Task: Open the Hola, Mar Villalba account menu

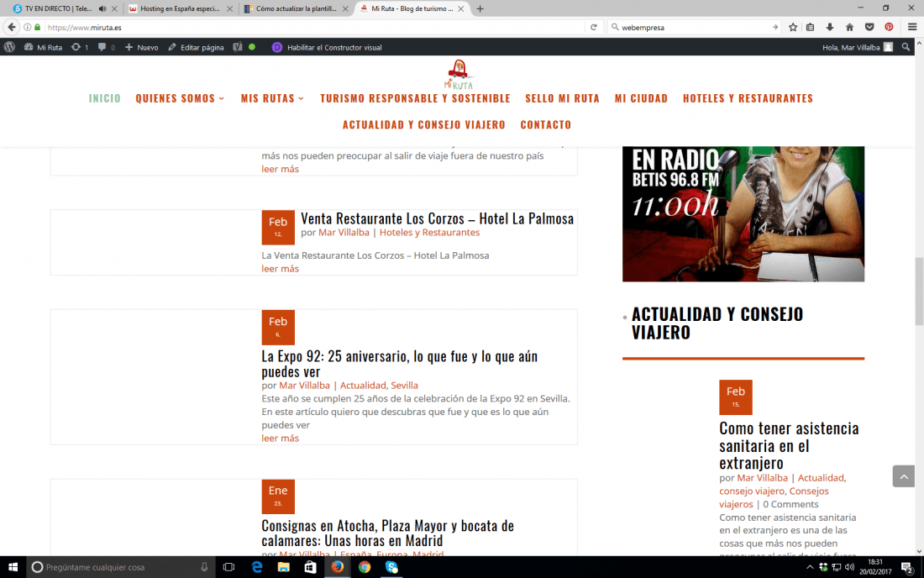Action: 858,47
